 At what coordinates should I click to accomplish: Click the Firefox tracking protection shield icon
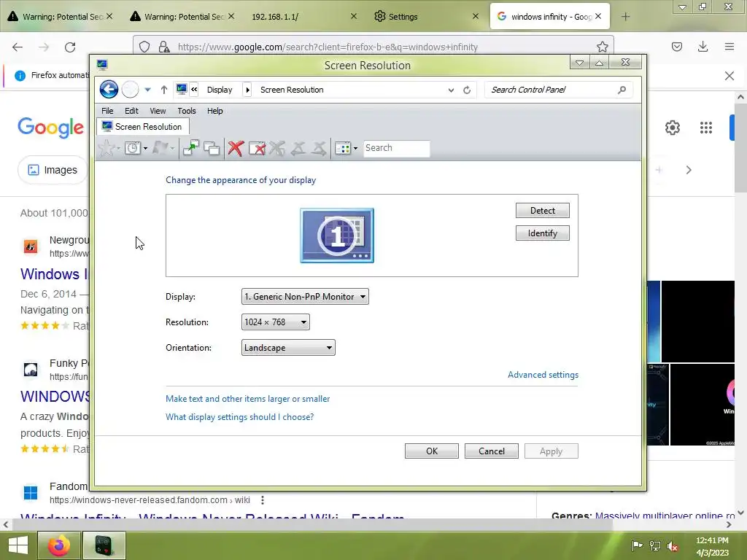pos(144,47)
